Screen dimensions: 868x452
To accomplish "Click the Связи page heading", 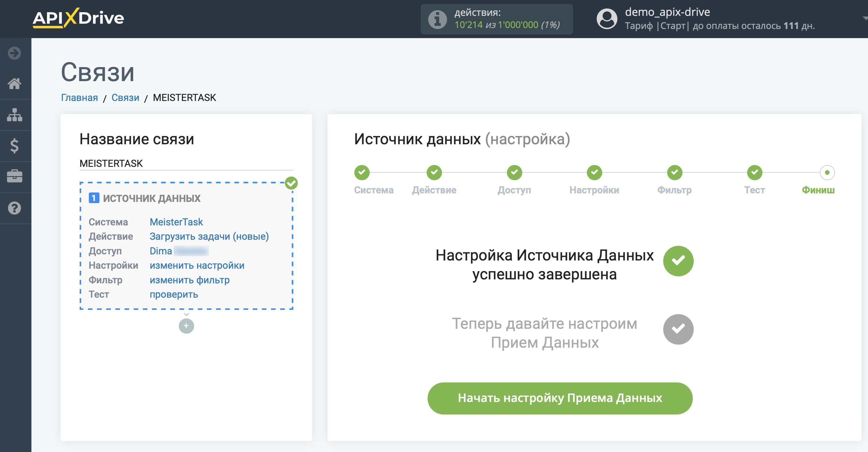I will click(x=97, y=72).
